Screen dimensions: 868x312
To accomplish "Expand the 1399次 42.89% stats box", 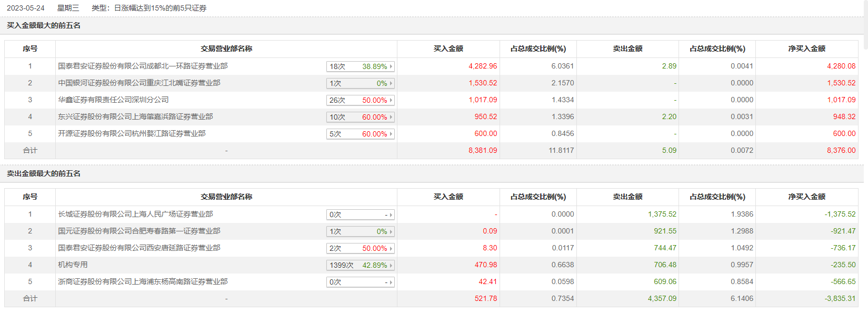I will 360,265.
